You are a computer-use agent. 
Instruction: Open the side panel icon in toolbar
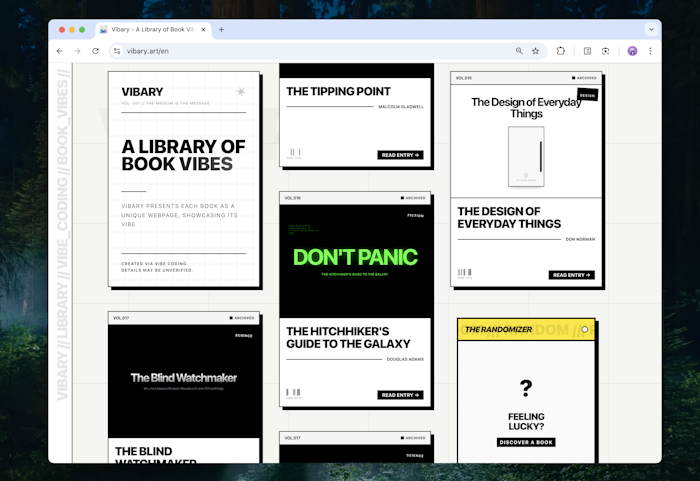pos(588,51)
